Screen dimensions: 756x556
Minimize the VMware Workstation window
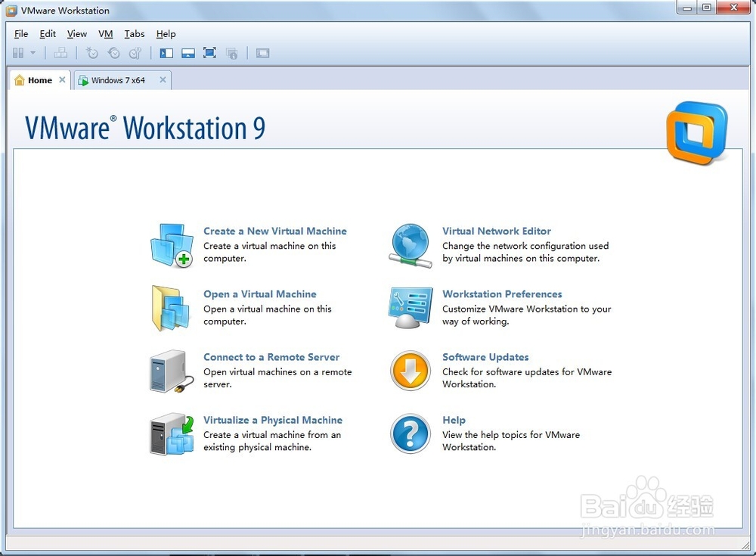687,8
